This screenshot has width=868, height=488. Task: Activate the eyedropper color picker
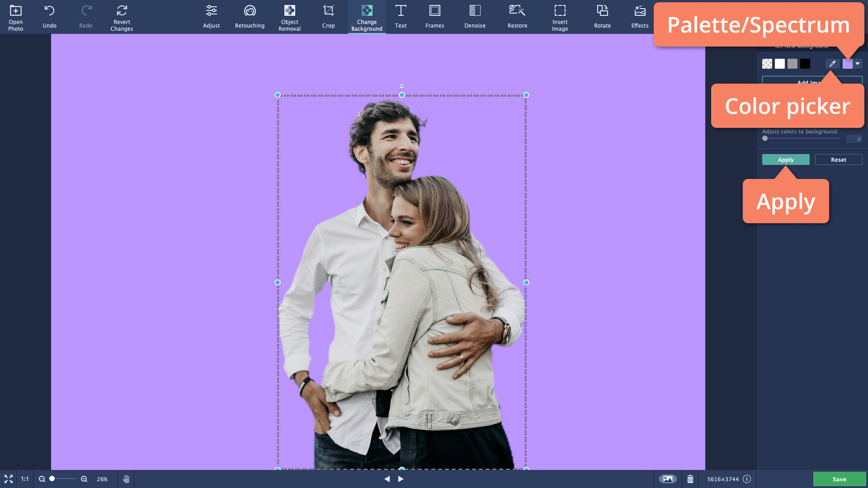click(x=832, y=64)
